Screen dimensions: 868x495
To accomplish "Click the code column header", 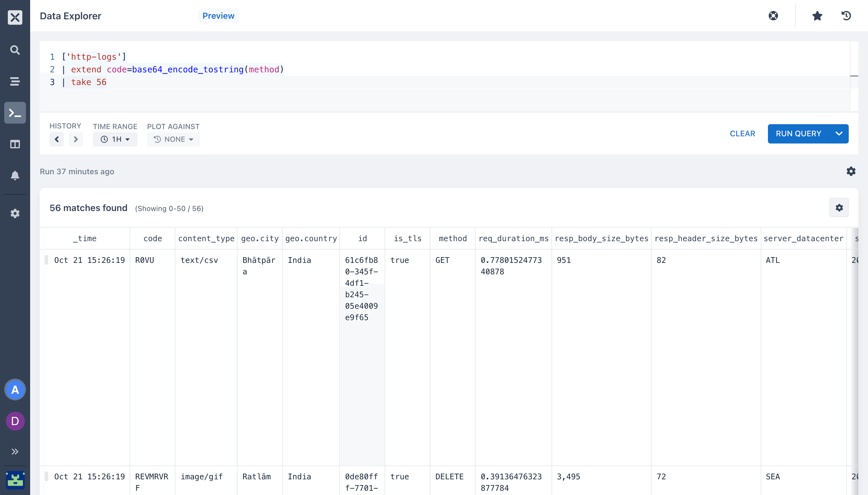I will (x=153, y=238).
